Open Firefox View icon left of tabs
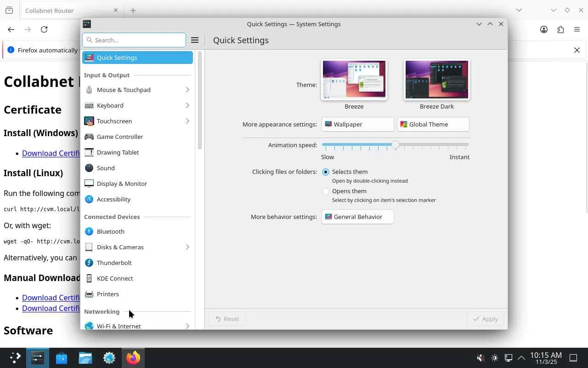Screen dimensions: 588x368 coord(9,10)
